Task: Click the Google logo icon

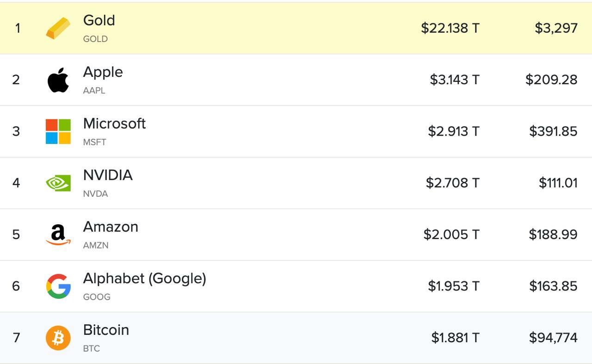Action: point(58,286)
